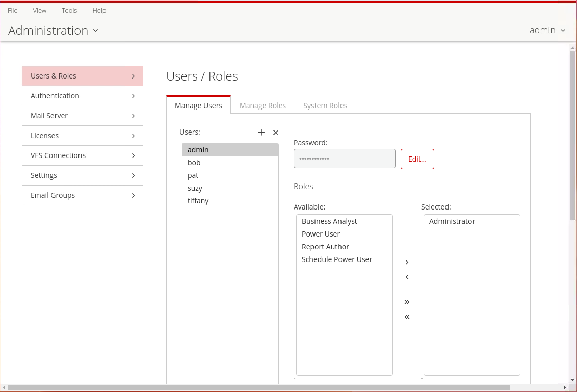Image resolution: width=577 pixels, height=392 pixels.
Task: Click the remove selected role arrow
Action: pyautogui.click(x=407, y=277)
